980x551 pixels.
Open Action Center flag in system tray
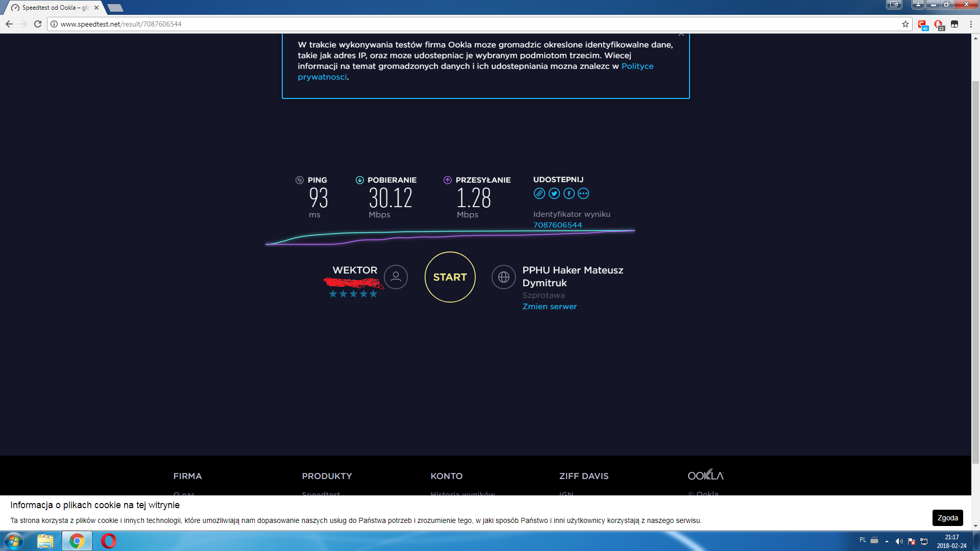point(912,541)
